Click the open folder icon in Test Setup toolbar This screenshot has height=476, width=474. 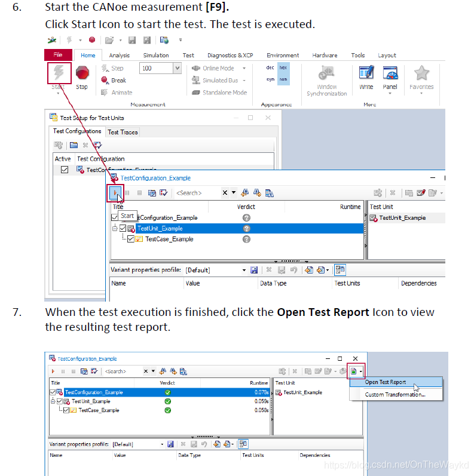74,145
